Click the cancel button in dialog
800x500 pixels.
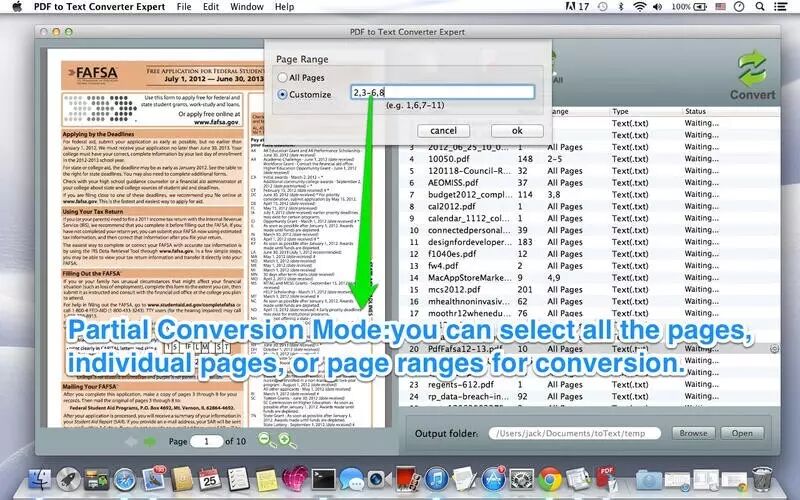(x=443, y=131)
